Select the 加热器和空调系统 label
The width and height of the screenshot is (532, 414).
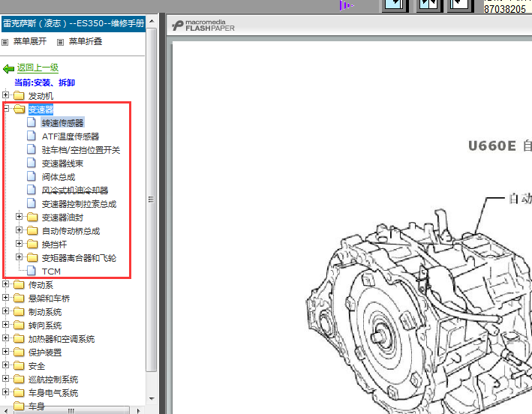(x=62, y=339)
